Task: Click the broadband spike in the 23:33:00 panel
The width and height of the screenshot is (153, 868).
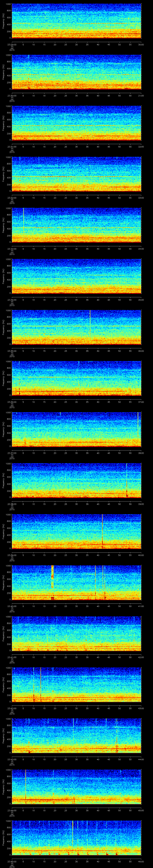Action: click(x=24, y=221)
